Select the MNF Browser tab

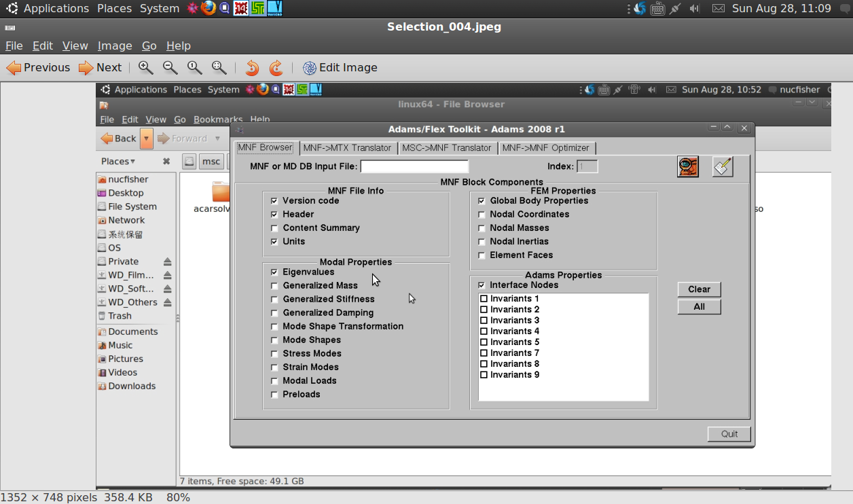pos(266,147)
